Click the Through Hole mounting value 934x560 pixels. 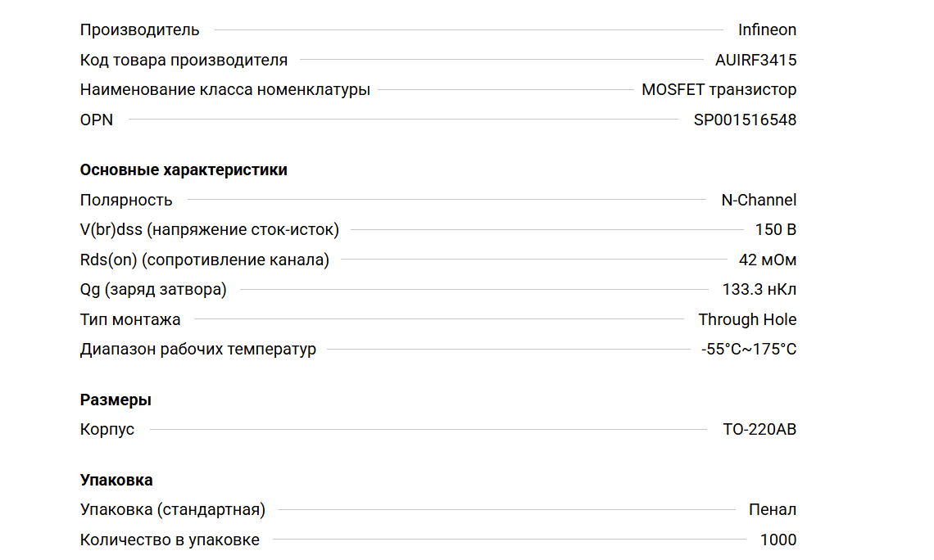coord(747,320)
